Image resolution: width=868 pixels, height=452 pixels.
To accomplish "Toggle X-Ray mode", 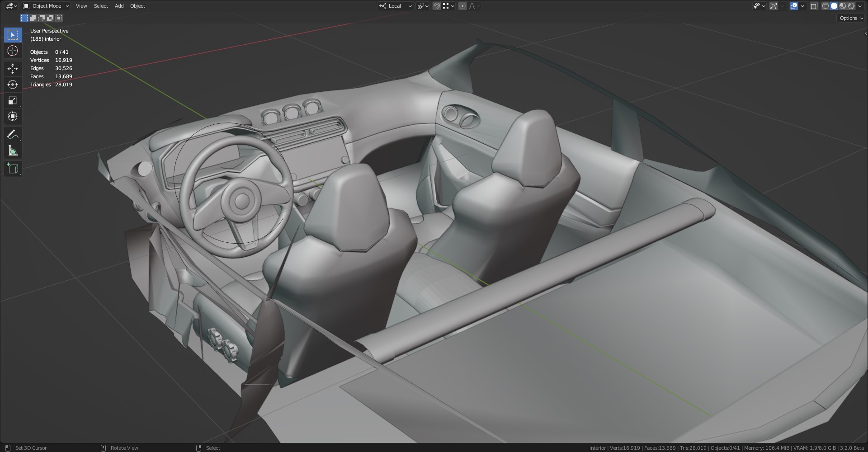I will coord(814,6).
